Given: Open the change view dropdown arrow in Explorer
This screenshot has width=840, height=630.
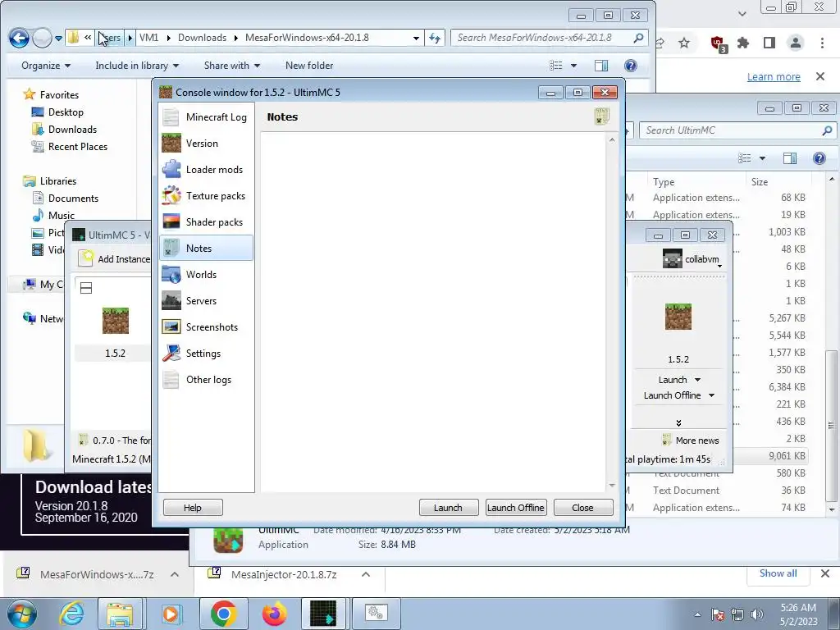Looking at the screenshot, I should [573, 66].
